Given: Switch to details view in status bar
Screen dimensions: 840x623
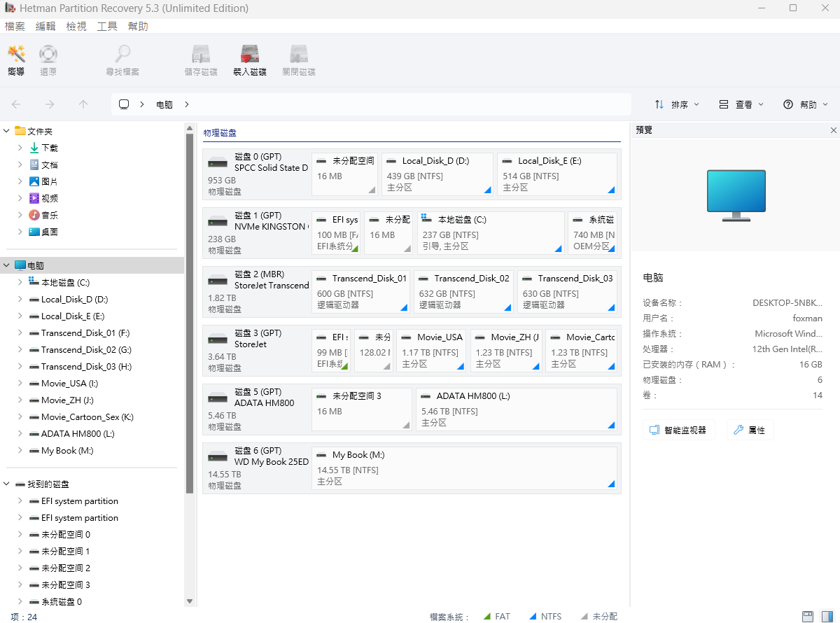Looking at the screenshot, I should 808,617.
